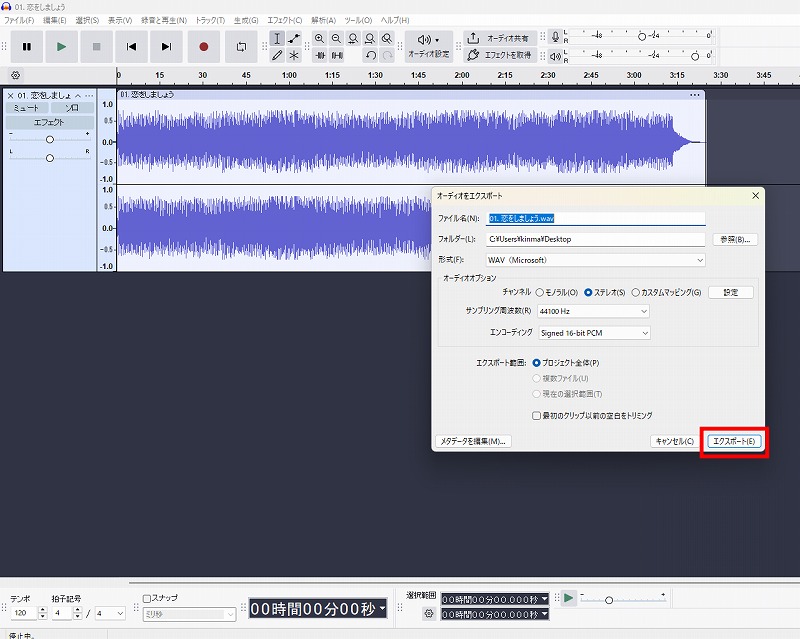Click the red Record button
Screen dimensions: 800x639
(204, 46)
